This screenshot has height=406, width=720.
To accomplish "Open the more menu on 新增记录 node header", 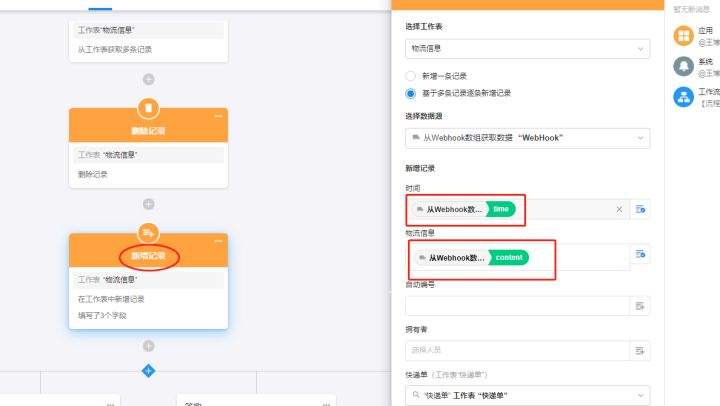I will click(218, 241).
